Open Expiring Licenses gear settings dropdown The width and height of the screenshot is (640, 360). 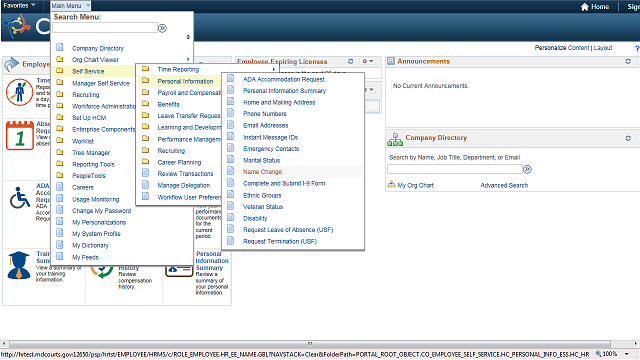pos(367,61)
